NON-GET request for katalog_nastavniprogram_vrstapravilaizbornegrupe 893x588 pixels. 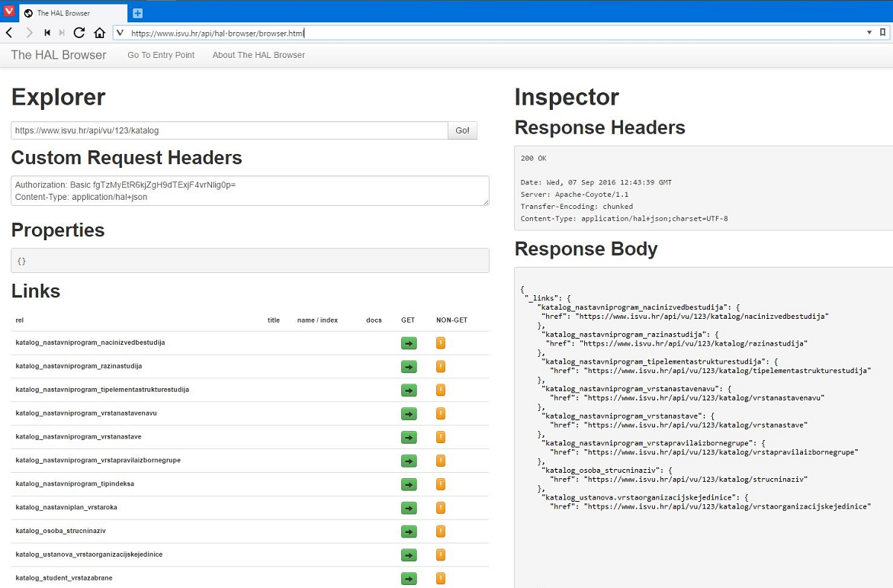[440, 461]
